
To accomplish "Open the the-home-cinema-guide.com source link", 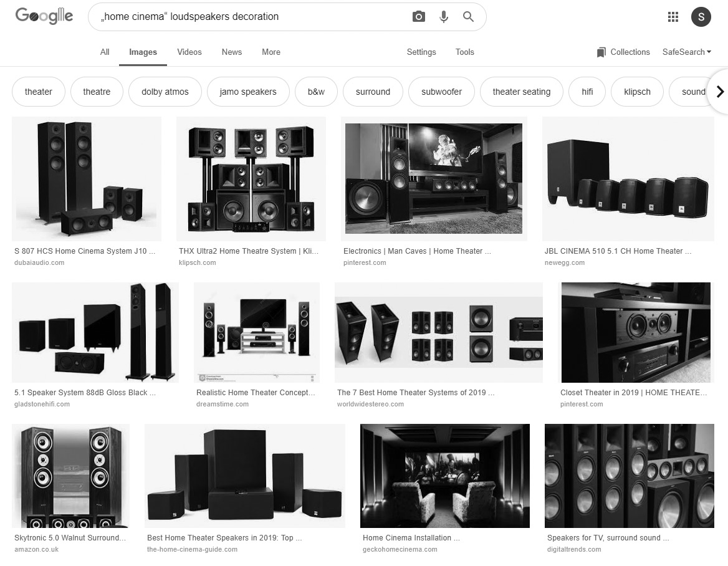I will 192,550.
